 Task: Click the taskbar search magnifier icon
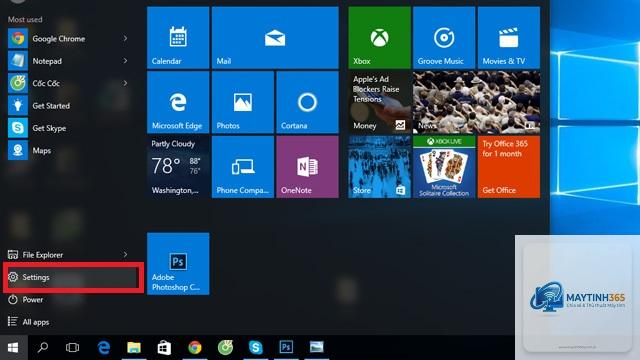(x=42, y=348)
